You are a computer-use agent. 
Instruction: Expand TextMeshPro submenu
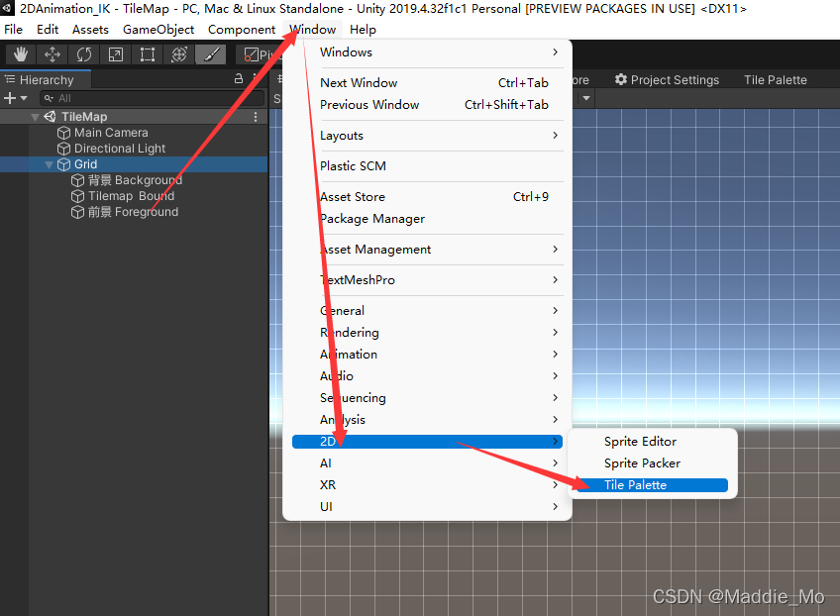pos(428,280)
